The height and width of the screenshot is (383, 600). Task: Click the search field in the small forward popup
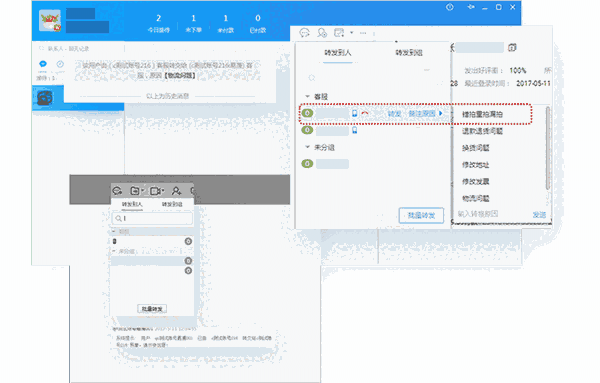coord(152,218)
